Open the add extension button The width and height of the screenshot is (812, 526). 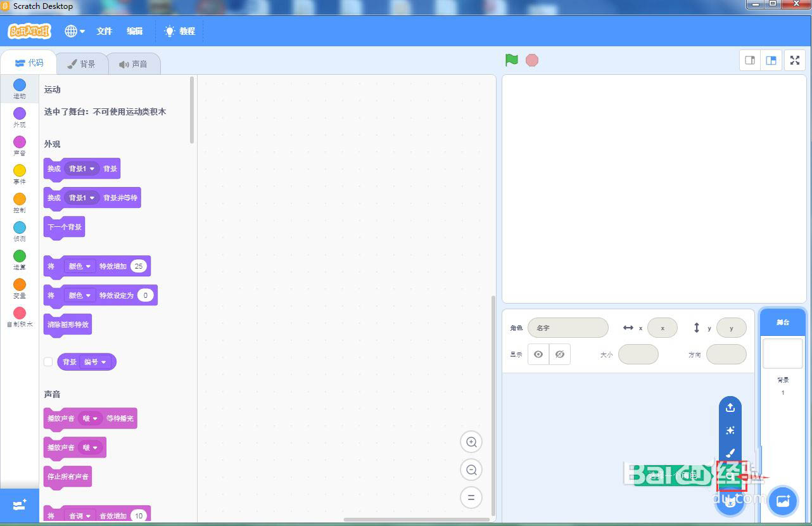20,505
